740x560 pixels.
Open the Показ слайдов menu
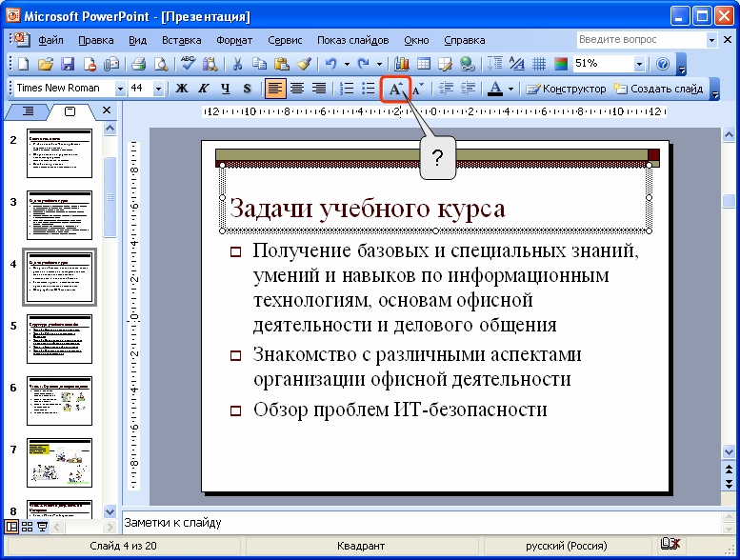[352, 40]
